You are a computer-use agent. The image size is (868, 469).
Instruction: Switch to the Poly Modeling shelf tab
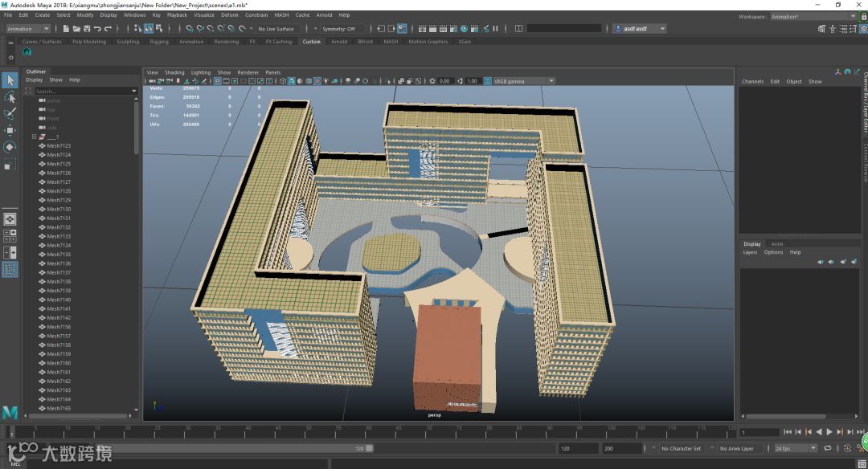tap(88, 42)
